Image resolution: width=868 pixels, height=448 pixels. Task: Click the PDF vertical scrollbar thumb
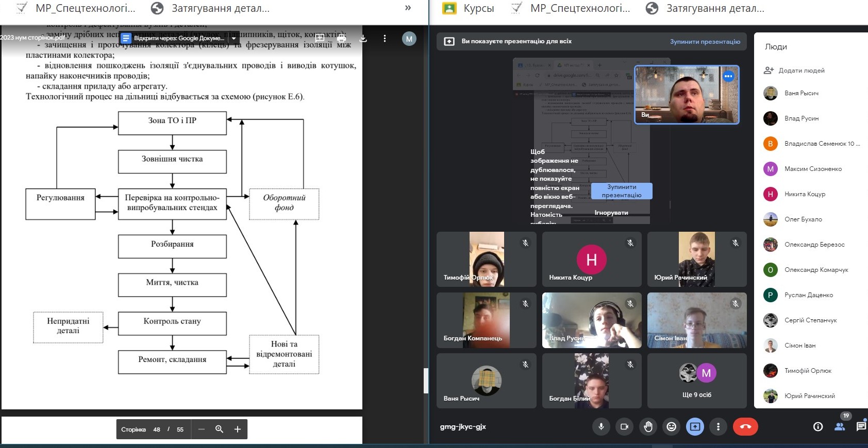tap(426, 381)
